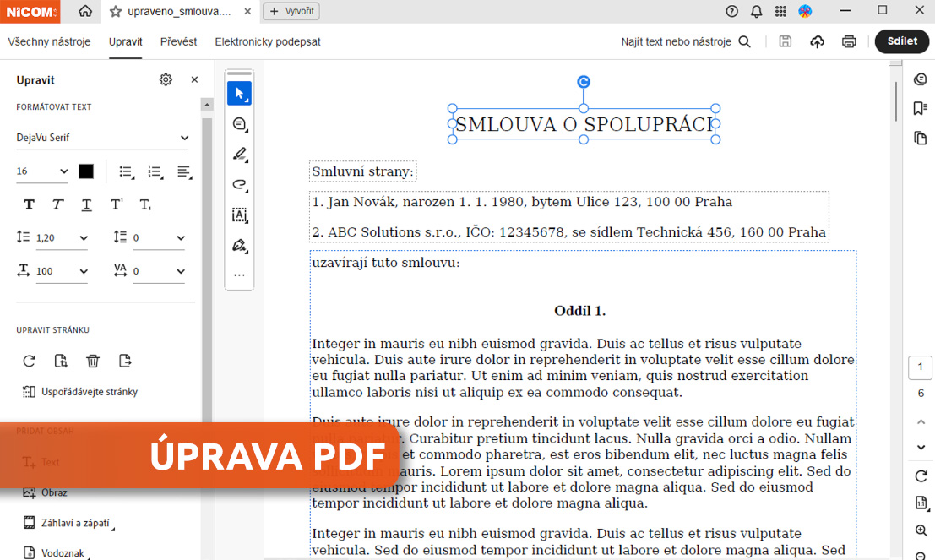
Task: Open the bookmarks panel icon
Action: [x=920, y=108]
